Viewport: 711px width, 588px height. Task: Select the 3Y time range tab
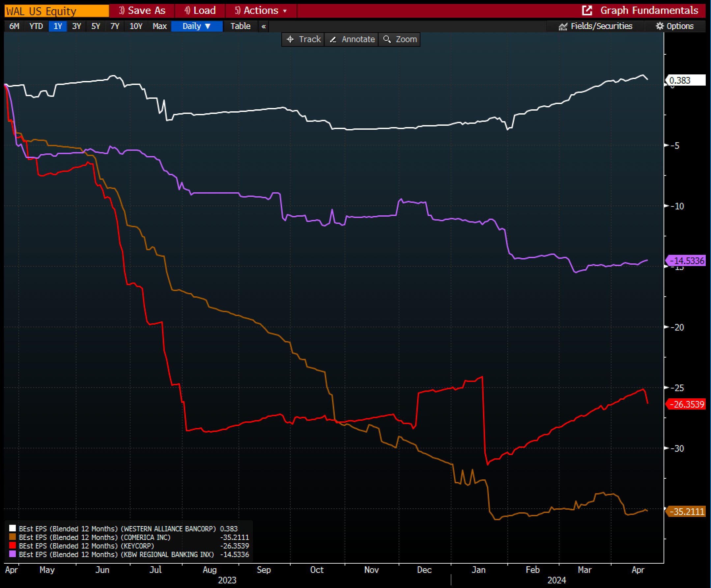tap(76, 26)
